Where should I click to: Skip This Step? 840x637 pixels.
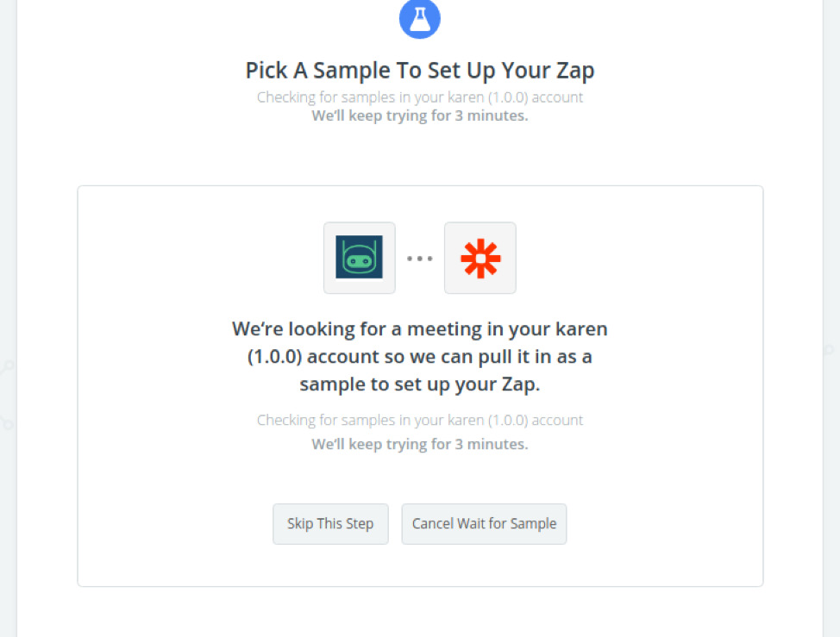click(x=330, y=523)
